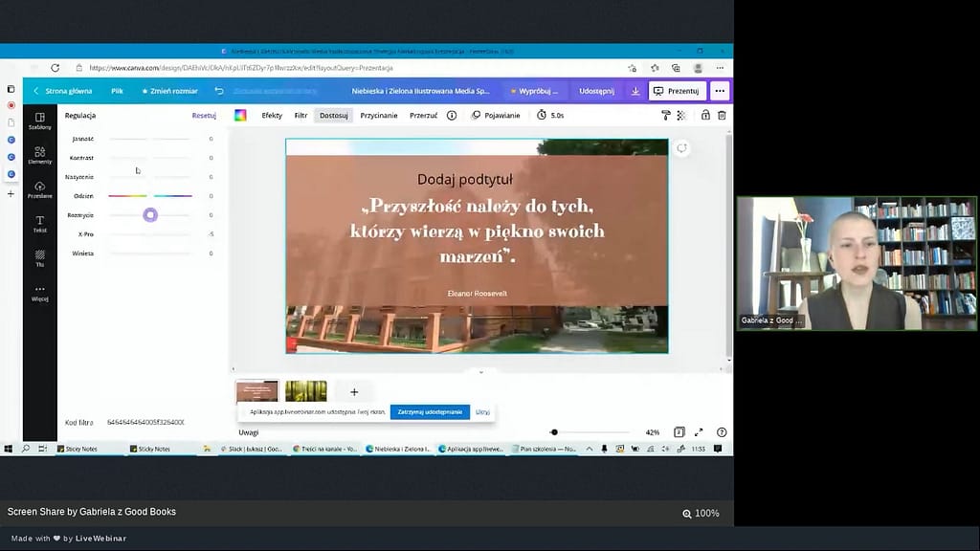This screenshot has width=980, height=551.
Task: Click the Winieta slider track
Action: pos(150,253)
